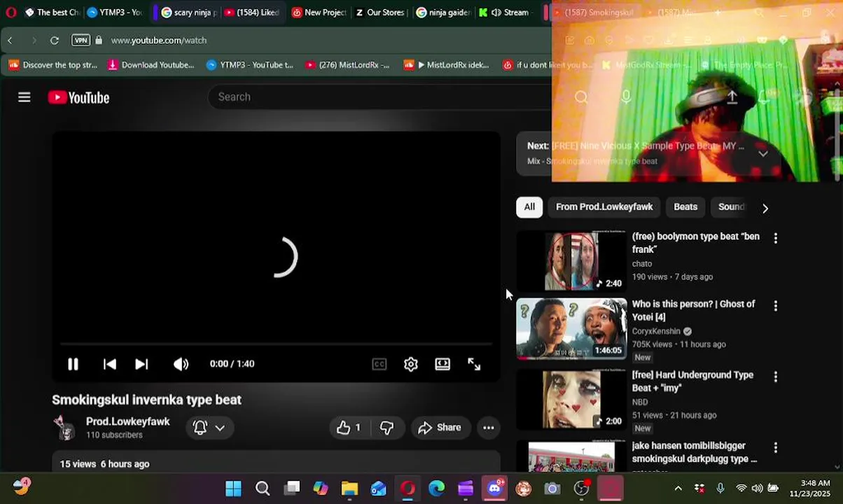Switch to the Our Stores browser tab
Viewport: 843px width, 504px height.
click(x=379, y=13)
